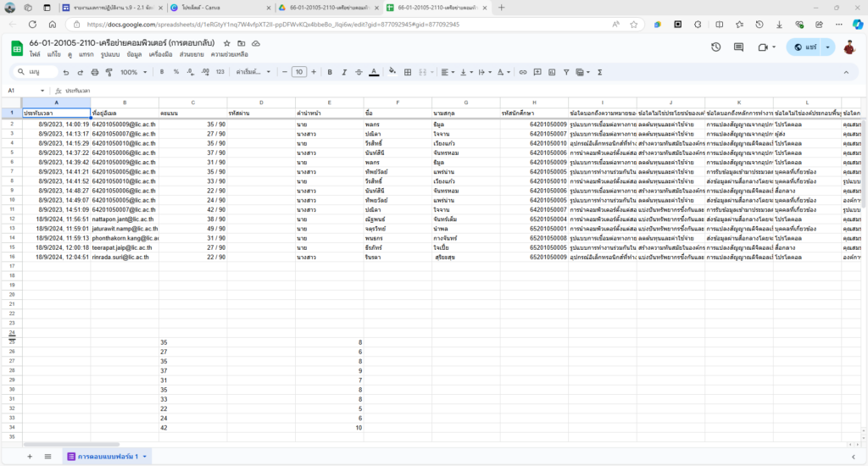868x466 pixels.
Task: Toggle bold formatting
Action: tap(330, 72)
